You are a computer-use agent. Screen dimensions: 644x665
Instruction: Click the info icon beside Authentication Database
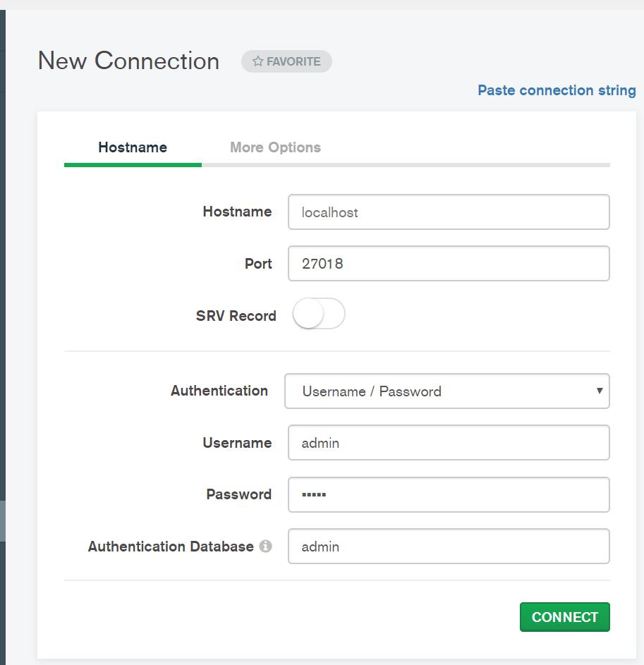pos(266,547)
